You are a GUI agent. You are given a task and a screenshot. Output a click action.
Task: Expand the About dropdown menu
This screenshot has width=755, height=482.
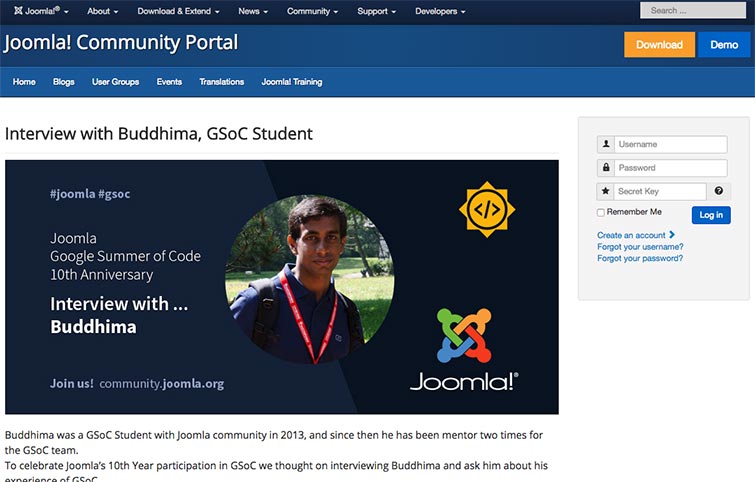pyautogui.click(x=103, y=11)
